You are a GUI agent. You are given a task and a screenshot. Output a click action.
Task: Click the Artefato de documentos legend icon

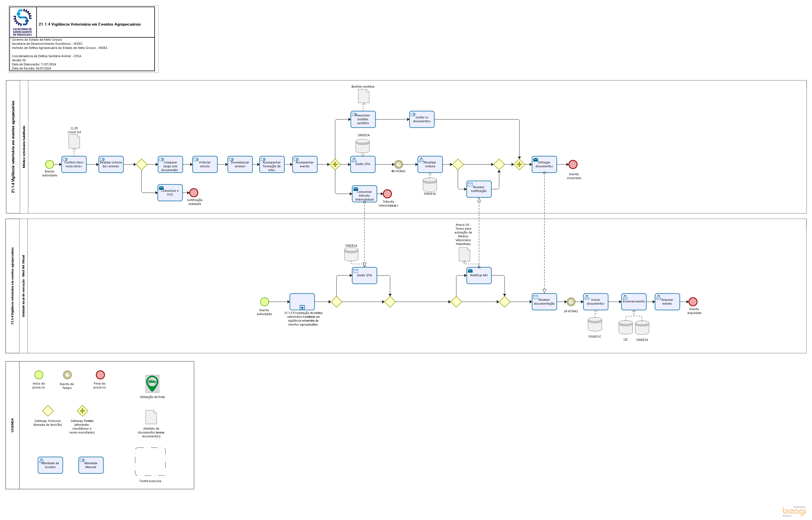coord(151,417)
